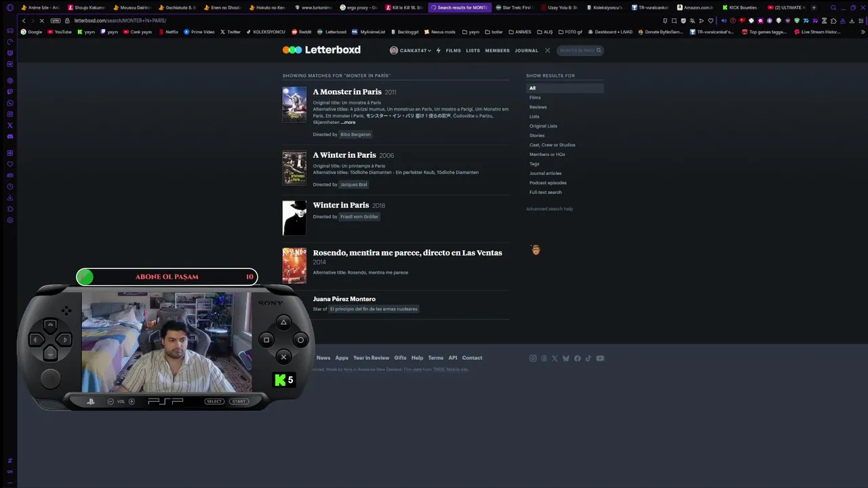868x488 pixels.
Task: Open sidebar settings gear icon
Action: click(9, 220)
